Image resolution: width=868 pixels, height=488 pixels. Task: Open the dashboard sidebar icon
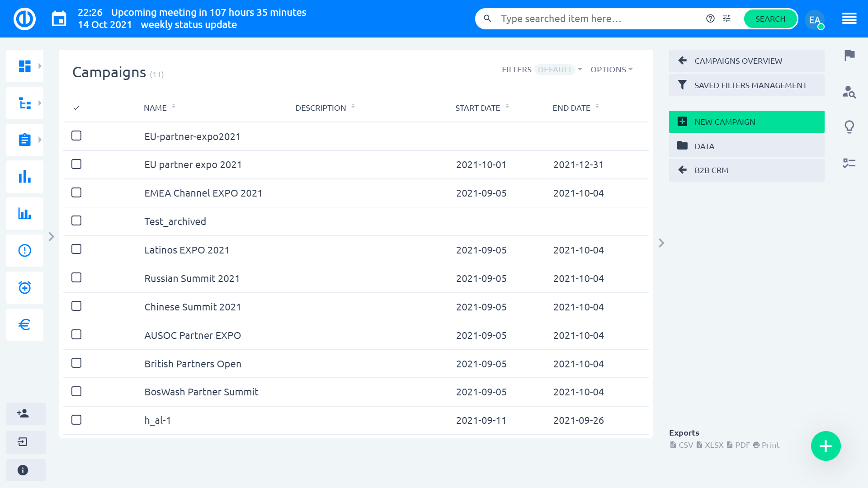(25, 66)
